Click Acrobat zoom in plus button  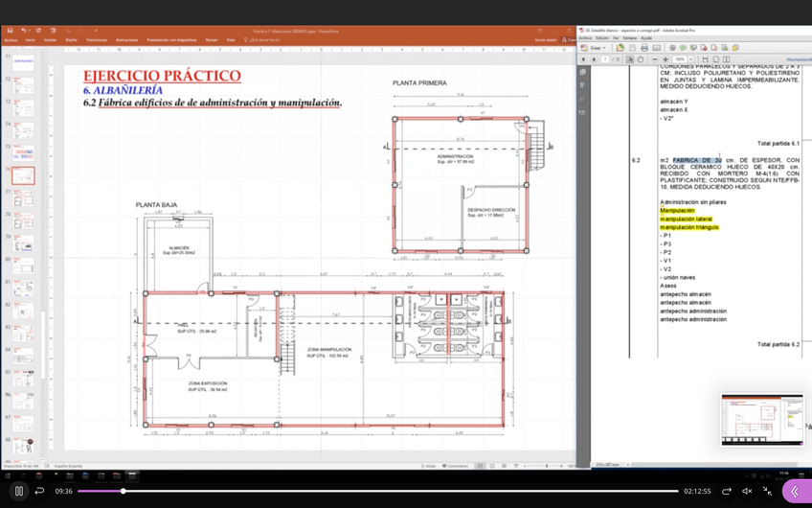665,59
